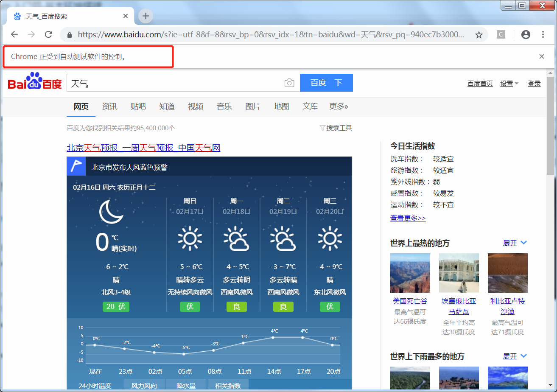Click the wind warning flag icon
Viewport: 557px width, 392px height.
pos(76,166)
